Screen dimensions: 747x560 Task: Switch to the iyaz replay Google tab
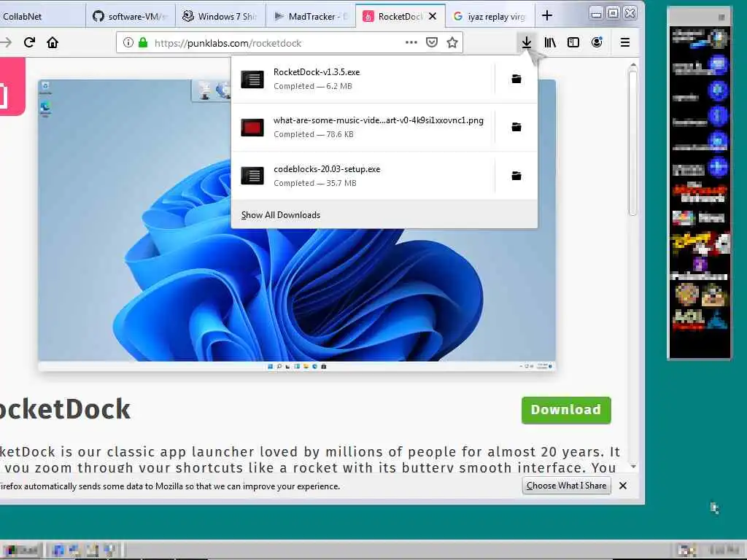point(490,16)
